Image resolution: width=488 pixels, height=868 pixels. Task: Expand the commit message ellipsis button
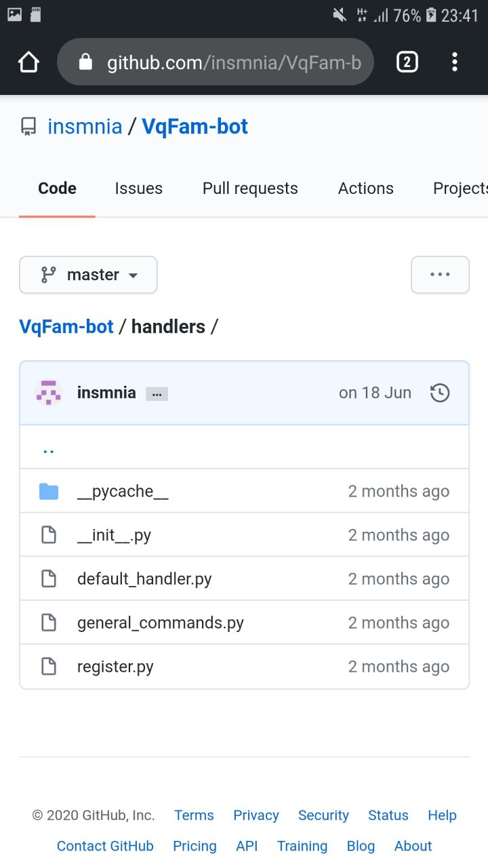click(x=157, y=394)
